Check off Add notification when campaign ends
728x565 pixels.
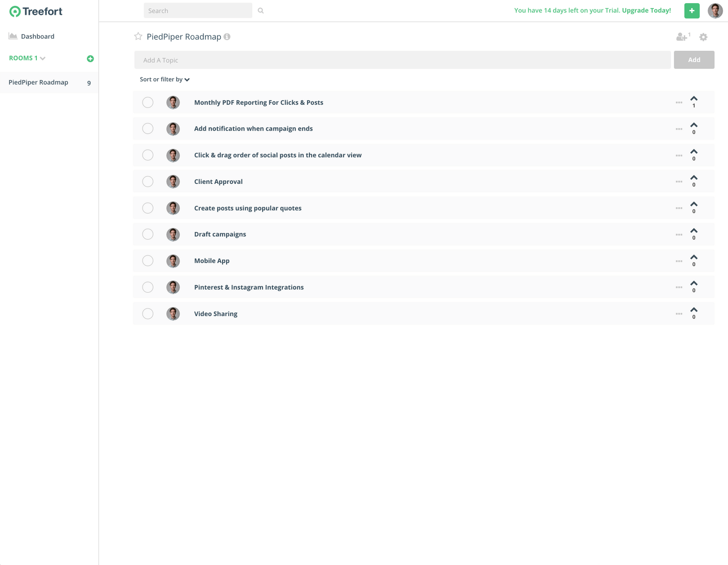click(148, 129)
